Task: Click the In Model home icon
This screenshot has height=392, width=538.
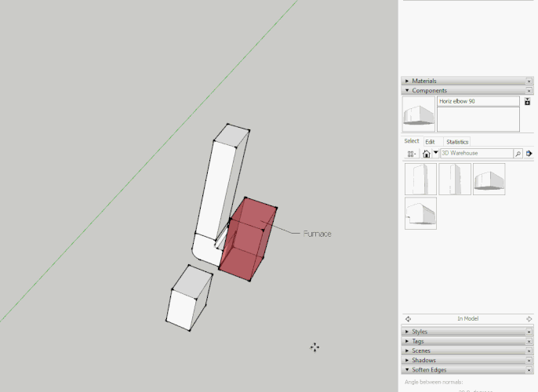Action: (426, 154)
